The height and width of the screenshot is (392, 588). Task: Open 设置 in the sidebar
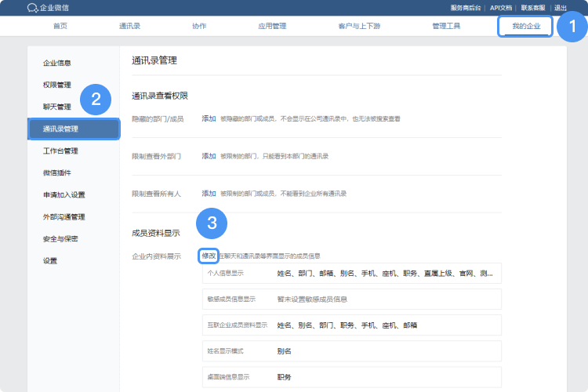pyautogui.click(x=50, y=261)
